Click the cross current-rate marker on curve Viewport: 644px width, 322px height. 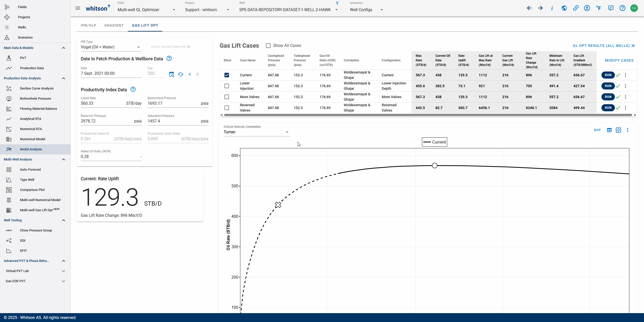click(x=278, y=205)
